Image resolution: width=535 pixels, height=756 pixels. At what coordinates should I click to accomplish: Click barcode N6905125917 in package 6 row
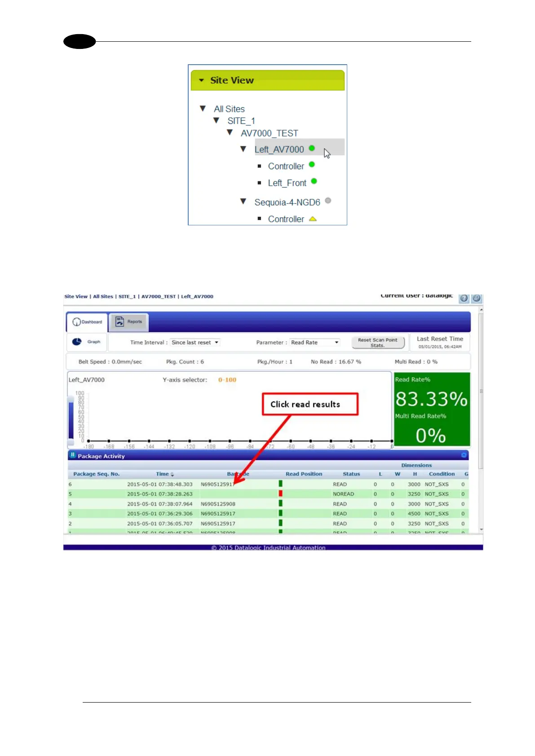tap(218, 484)
